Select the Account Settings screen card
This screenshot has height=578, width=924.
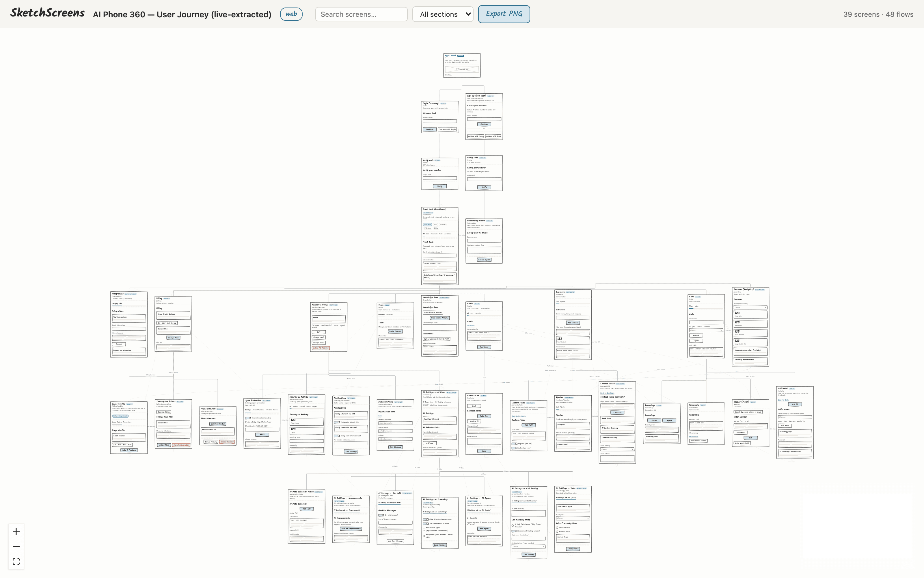[329, 327]
